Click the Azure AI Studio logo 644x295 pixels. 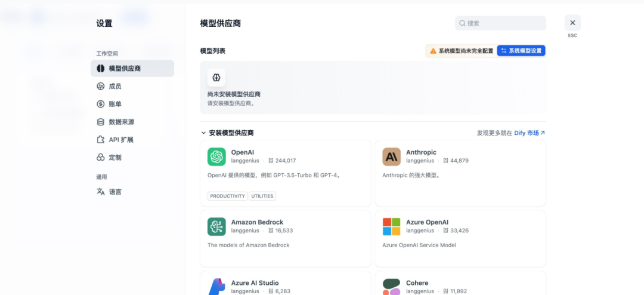coord(216,287)
